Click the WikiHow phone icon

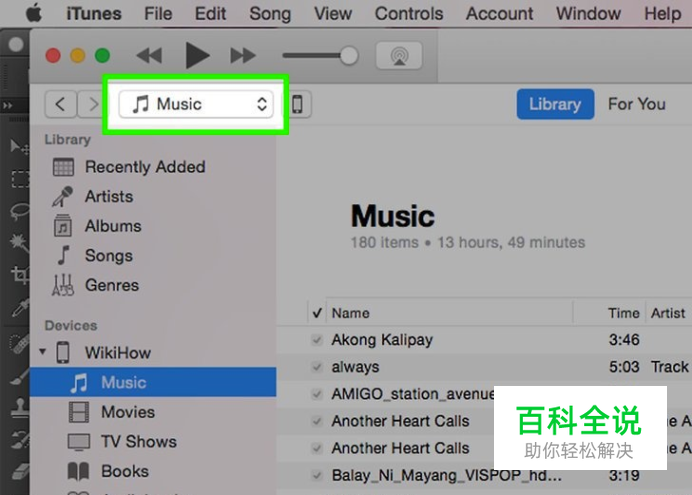[x=63, y=352]
